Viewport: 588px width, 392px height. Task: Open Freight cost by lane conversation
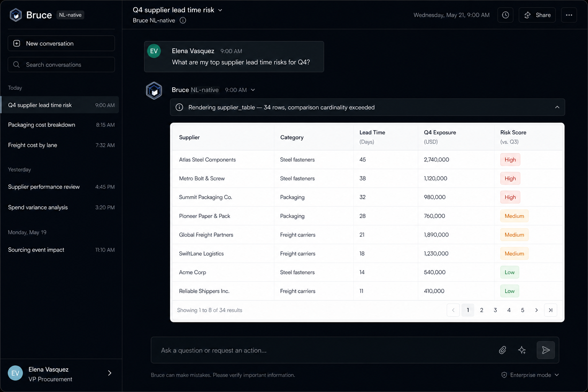pos(61,145)
